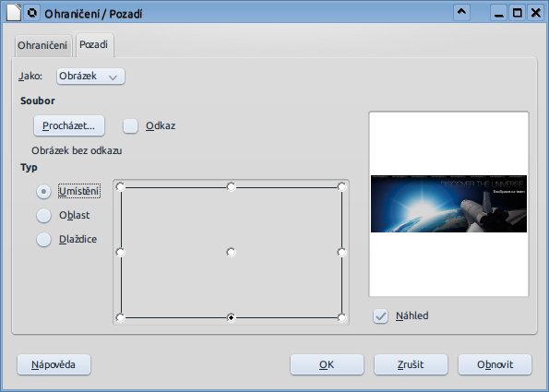The width and height of the screenshot is (549, 392).
Task: Enable the Odkaz checkbox
Action: 131,126
